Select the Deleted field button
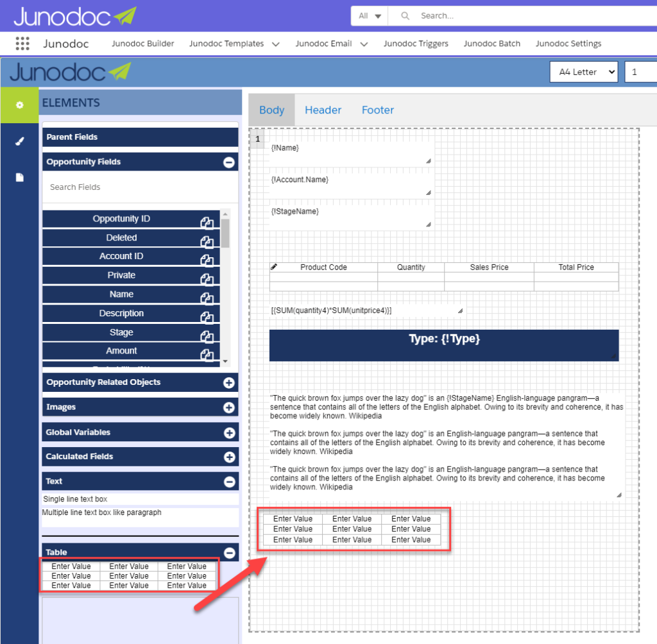 point(131,237)
